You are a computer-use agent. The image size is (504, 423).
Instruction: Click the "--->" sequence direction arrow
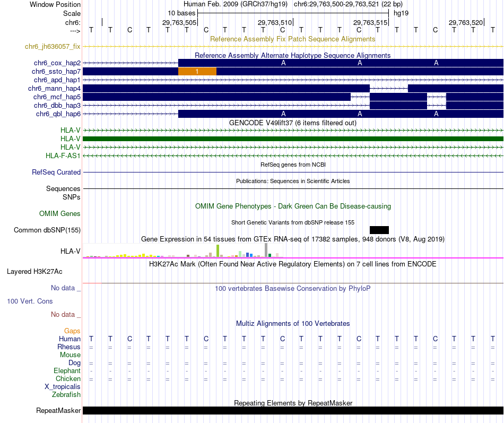point(75,31)
